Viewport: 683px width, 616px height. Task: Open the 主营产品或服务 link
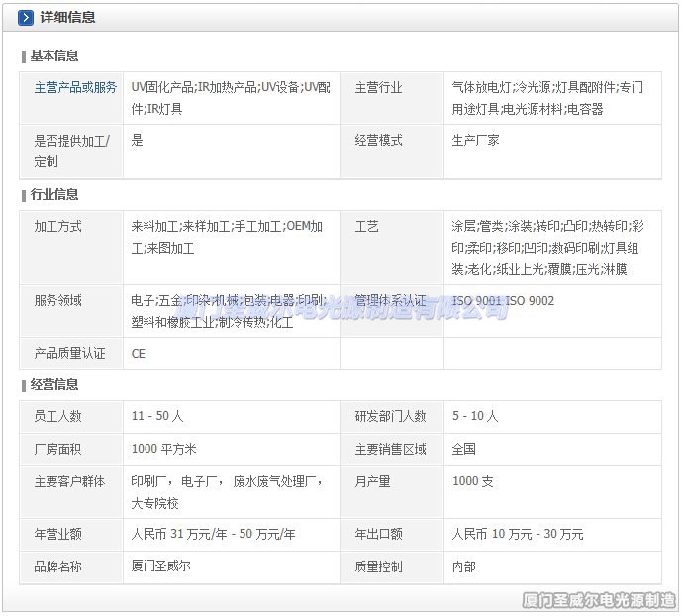pyautogui.click(x=75, y=87)
